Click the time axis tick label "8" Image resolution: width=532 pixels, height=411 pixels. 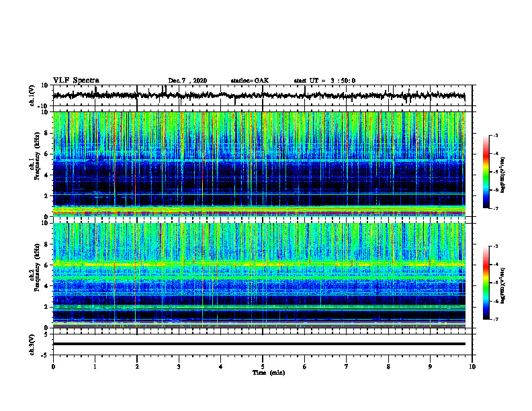click(388, 367)
